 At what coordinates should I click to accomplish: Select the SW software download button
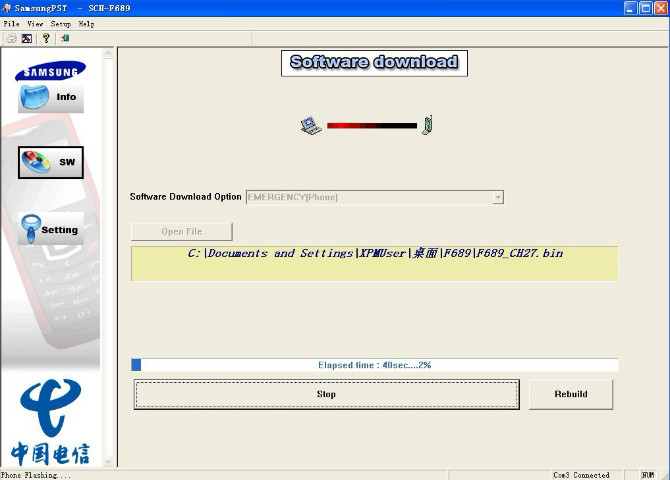(x=50, y=162)
